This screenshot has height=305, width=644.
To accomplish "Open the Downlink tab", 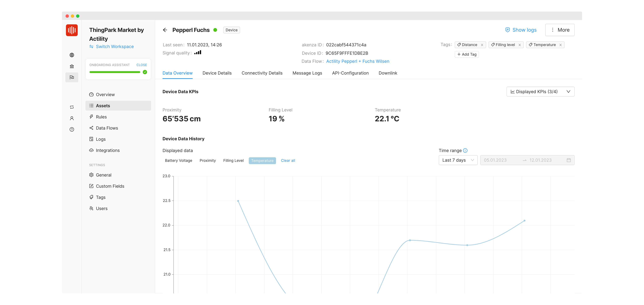I will 388,73.
